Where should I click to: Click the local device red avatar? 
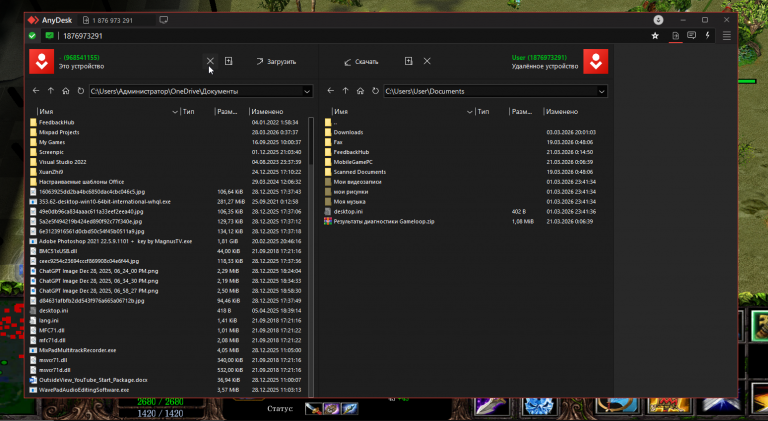(42, 61)
